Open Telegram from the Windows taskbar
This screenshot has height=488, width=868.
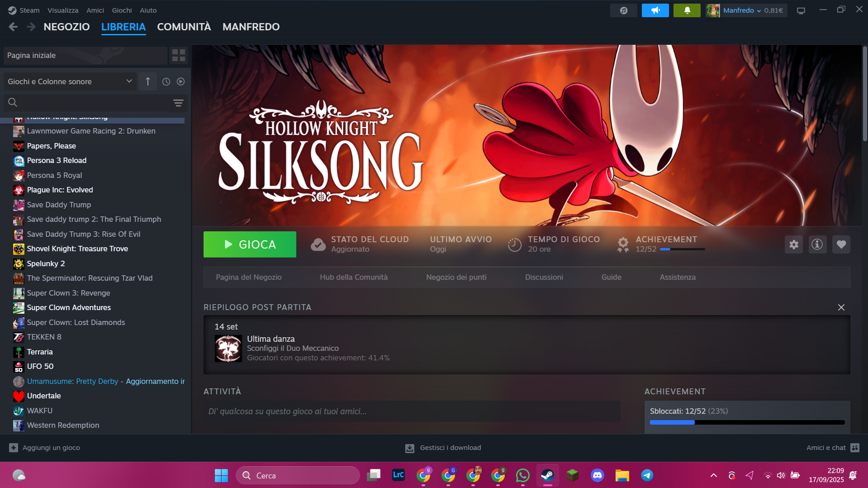647,475
